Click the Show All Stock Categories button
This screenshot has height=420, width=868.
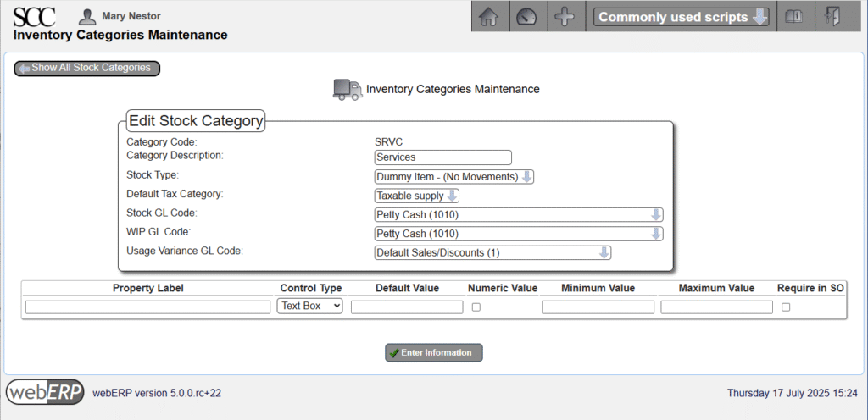[x=87, y=69]
